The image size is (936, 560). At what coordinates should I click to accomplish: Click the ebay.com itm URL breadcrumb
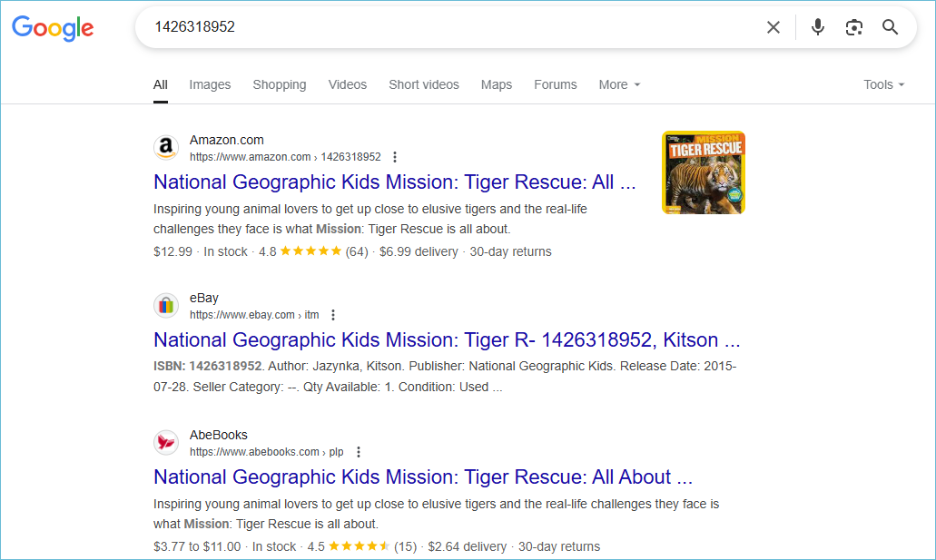tap(254, 315)
